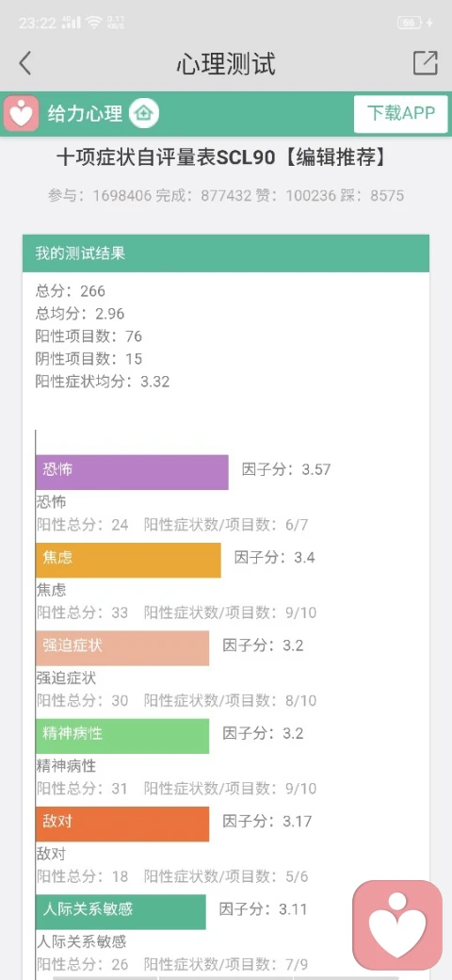Open the share icon at top right
452x980 pixels.
425,63
